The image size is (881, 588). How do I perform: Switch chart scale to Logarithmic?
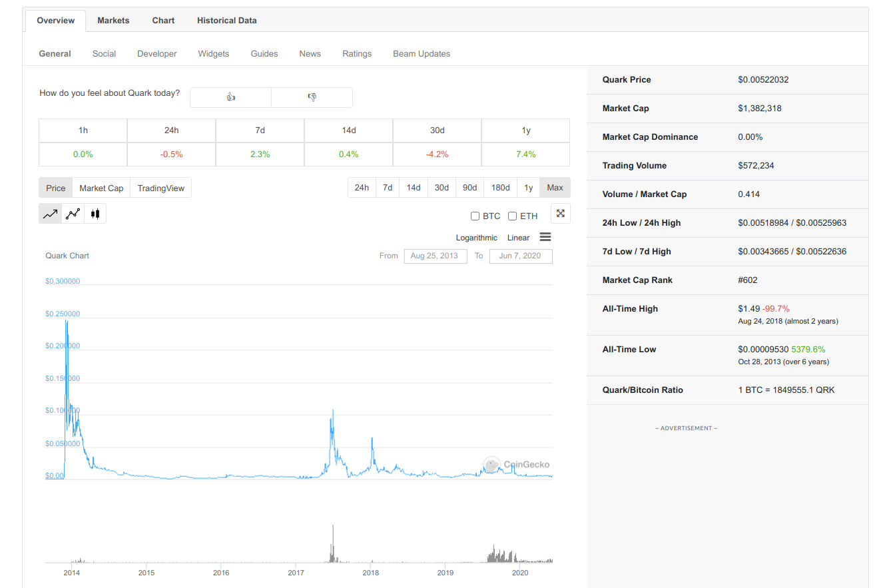(476, 238)
